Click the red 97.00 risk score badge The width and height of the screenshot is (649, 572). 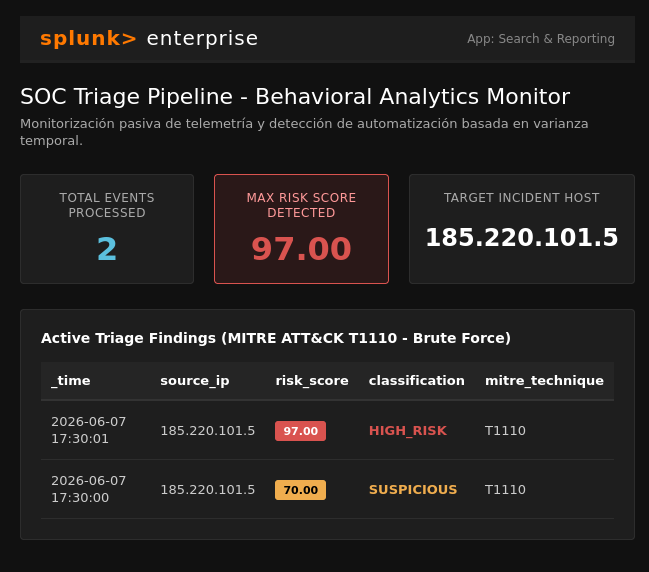(300, 431)
